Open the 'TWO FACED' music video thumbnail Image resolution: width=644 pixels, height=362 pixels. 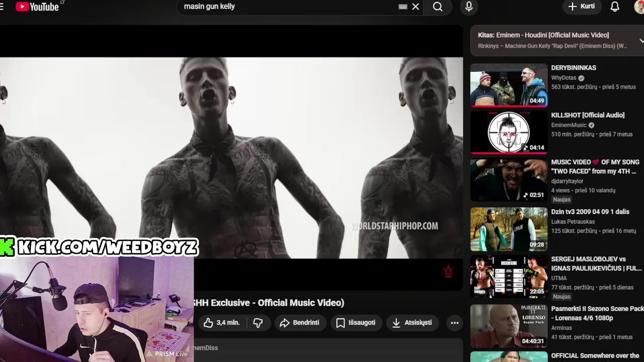coord(509,180)
